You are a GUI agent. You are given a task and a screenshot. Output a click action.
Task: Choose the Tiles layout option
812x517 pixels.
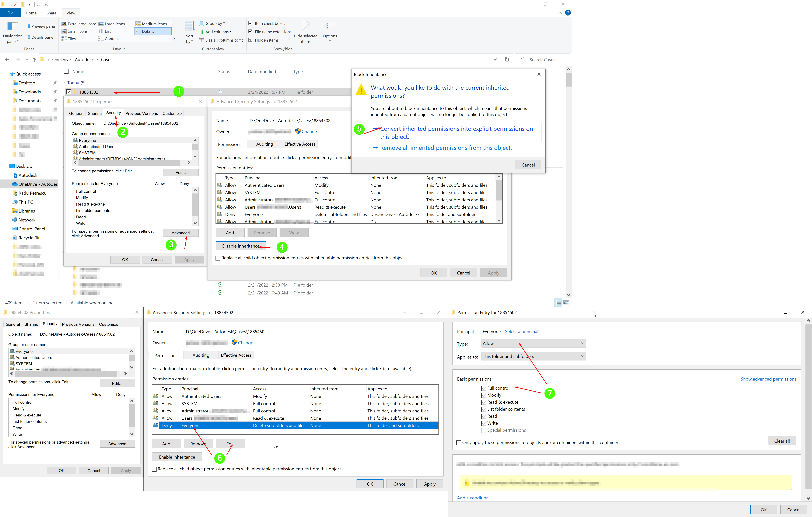(69, 39)
